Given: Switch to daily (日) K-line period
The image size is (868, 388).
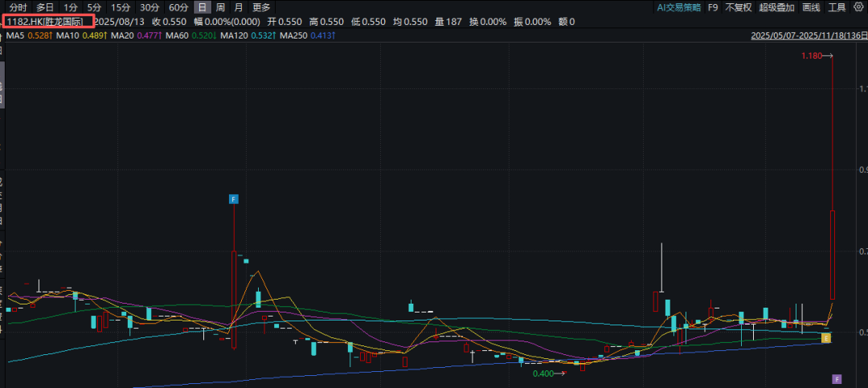Looking at the screenshot, I should coord(203,7).
